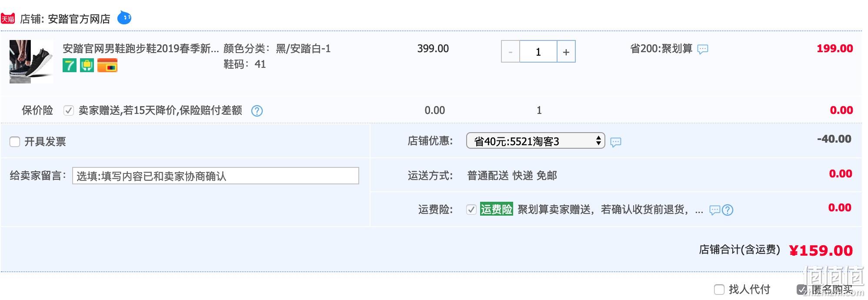Click the green shield guarantee badge
Viewport: 868px width, 300px height.
[x=87, y=66]
